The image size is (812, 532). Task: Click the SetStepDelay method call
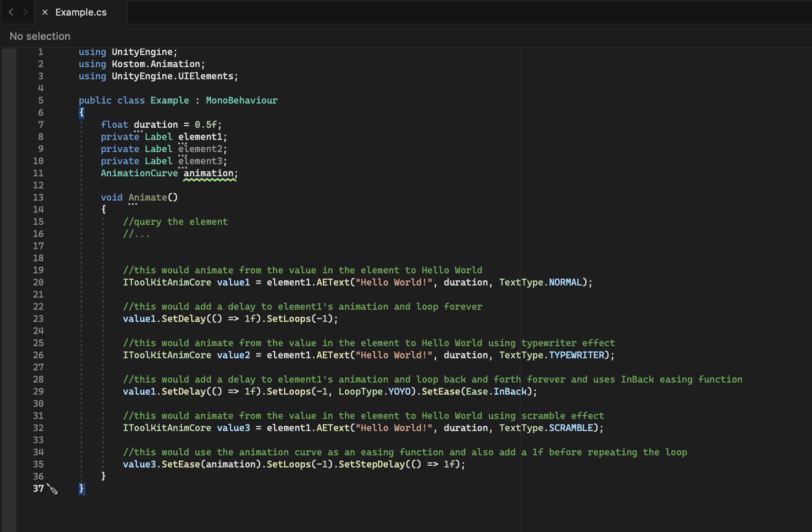point(371,464)
